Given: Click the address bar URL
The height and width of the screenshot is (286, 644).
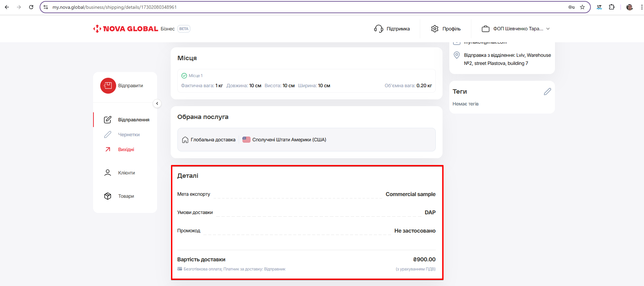Looking at the screenshot, I should [x=114, y=7].
